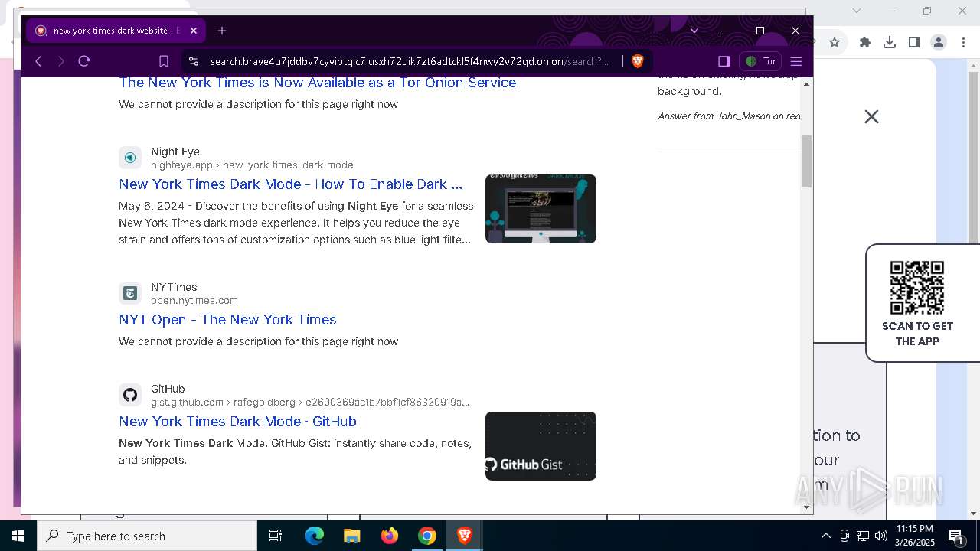Image resolution: width=980 pixels, height=551 pixels.
Task: Launch Firefox from taskbar
Action: point(389,536)
